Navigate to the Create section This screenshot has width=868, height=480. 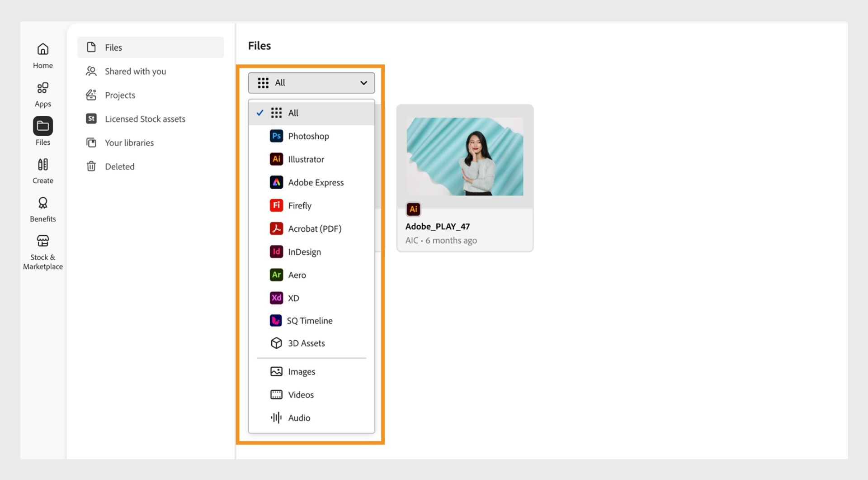coord(42,171)
